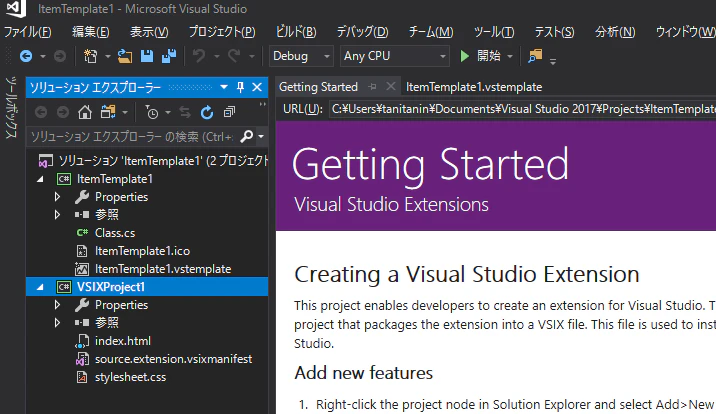Open the ファイル(F) menu
Viewport: 716px width, 414px height.
pos(28,32)
